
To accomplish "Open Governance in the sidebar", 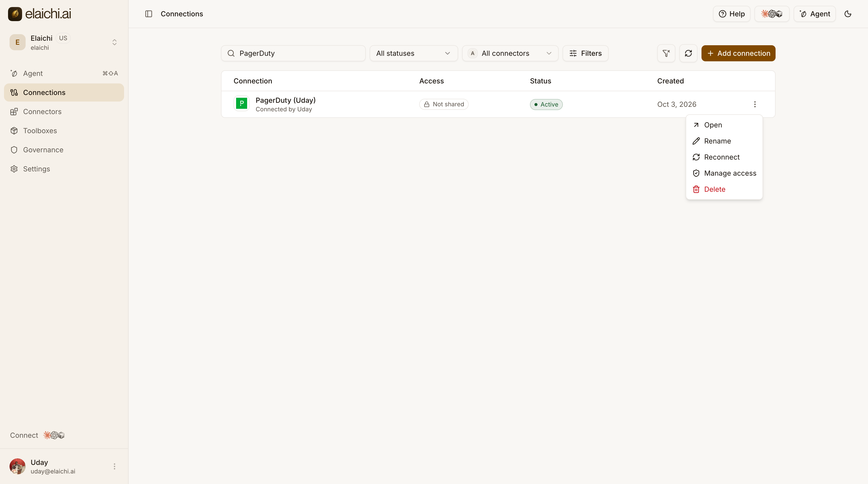I will click(x=64, y=150).
